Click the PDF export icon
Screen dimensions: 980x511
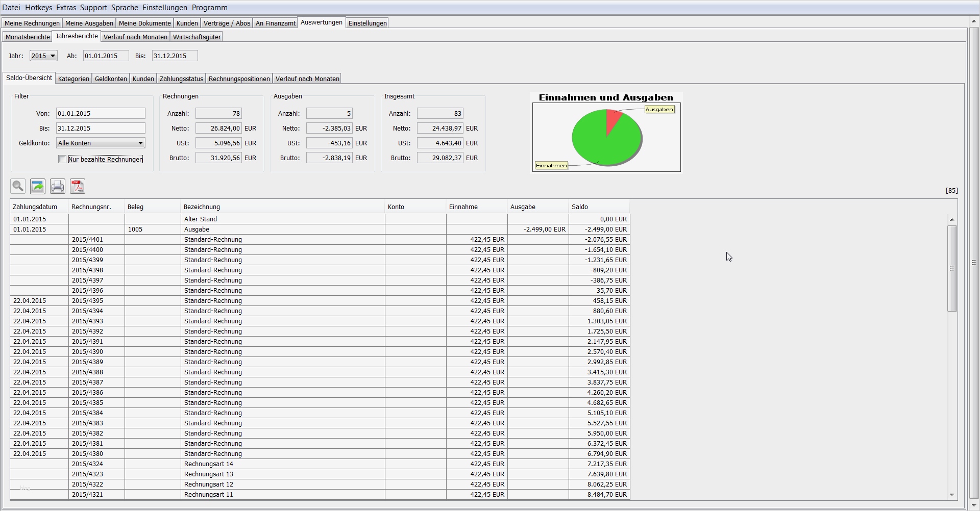point(78,187)
